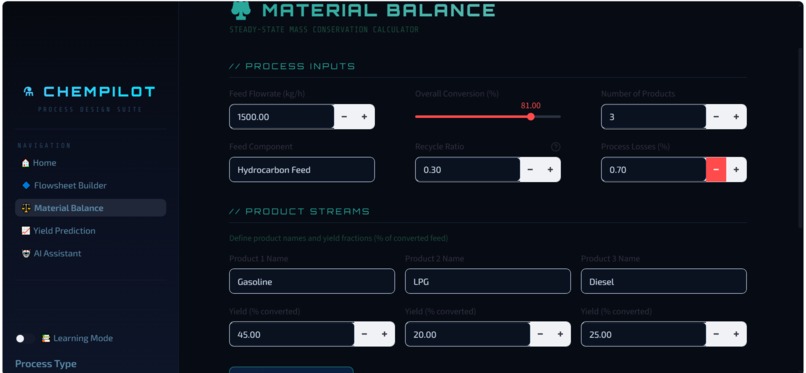
Task: Toggle the Learning Mode switch
Action: pyautogui.click(x=25, y=339)
